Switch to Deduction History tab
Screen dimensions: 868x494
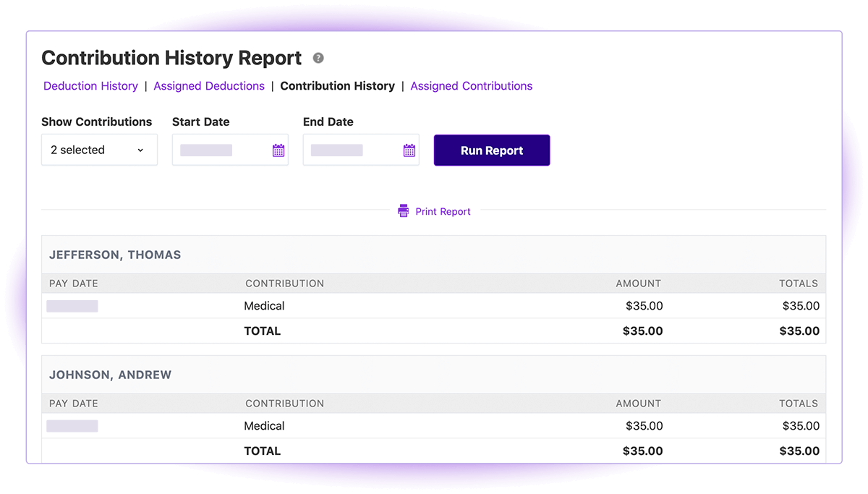pyautogui.click(x=90, y=86)
